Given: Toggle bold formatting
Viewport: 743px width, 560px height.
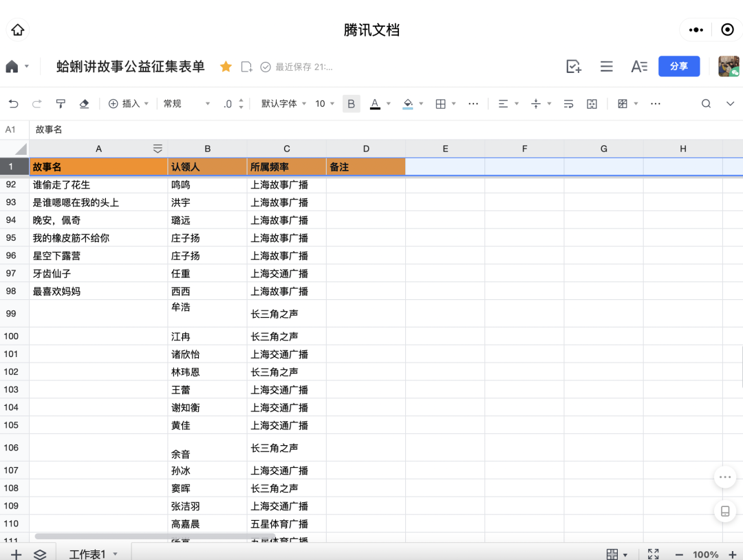Looking at the screenshot, I should 351,104.
